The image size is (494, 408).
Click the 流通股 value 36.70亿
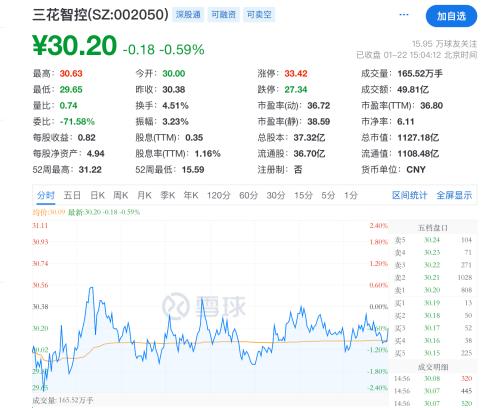tap(309, 153)
